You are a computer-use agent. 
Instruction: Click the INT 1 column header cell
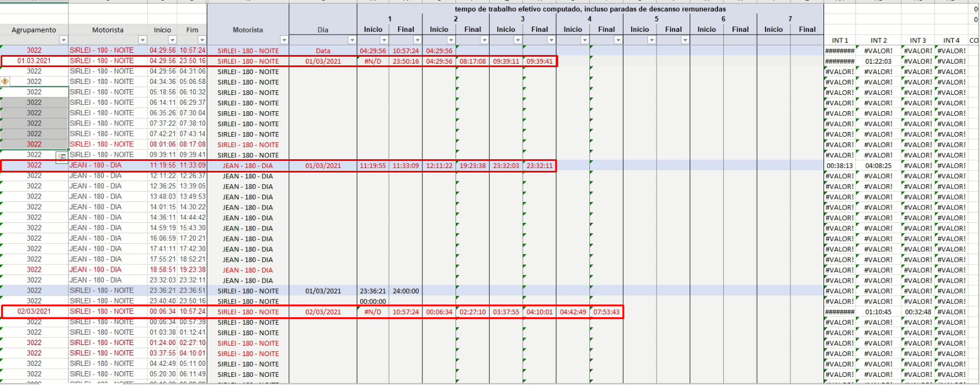point(840,41)
